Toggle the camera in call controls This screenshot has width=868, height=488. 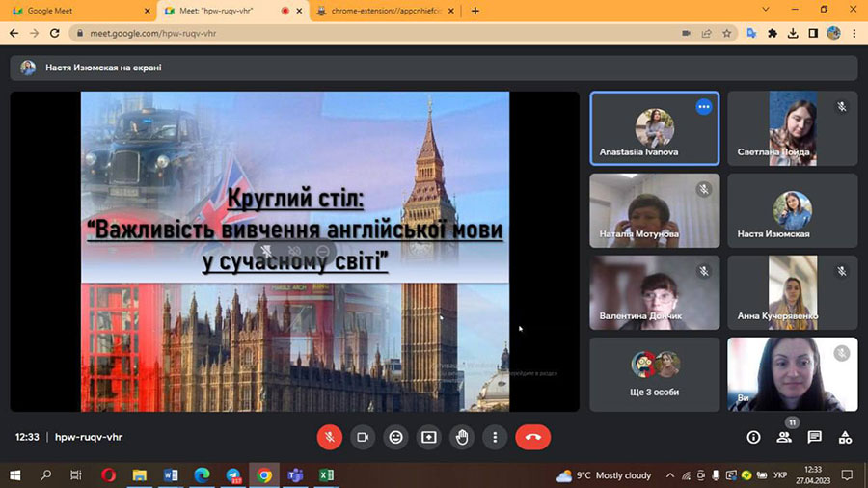point(363,437)
